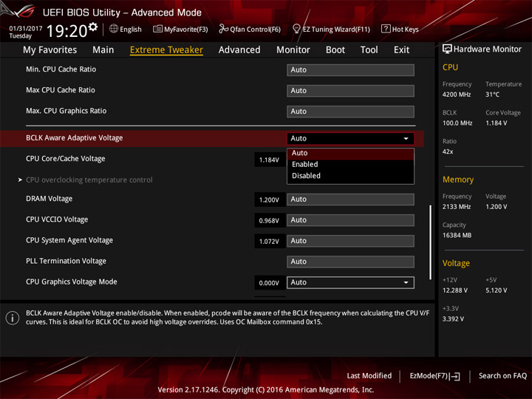Click the 2133 MHz memory frequency value
Screen dimensions: 532x399
tap(457, 207)
